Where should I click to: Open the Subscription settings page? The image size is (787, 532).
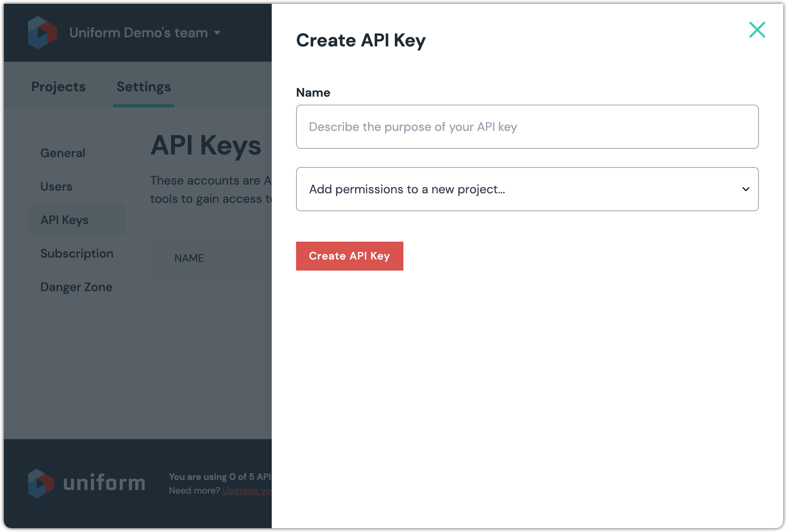(77, 253)
